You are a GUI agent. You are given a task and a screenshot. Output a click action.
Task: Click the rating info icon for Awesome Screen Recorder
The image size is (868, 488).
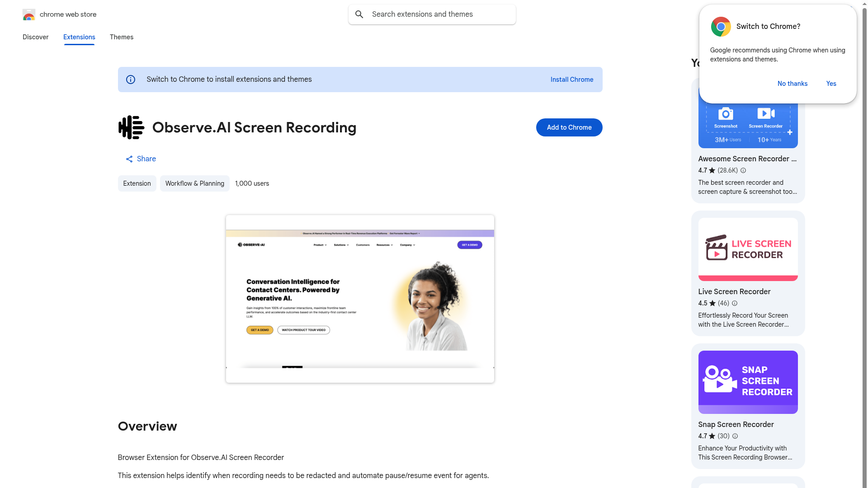tap(743, 171)
